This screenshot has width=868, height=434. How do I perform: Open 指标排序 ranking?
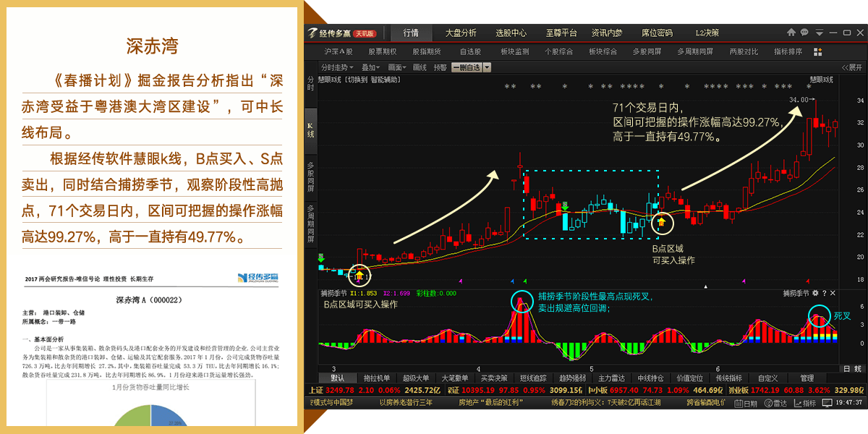(788, 52)
